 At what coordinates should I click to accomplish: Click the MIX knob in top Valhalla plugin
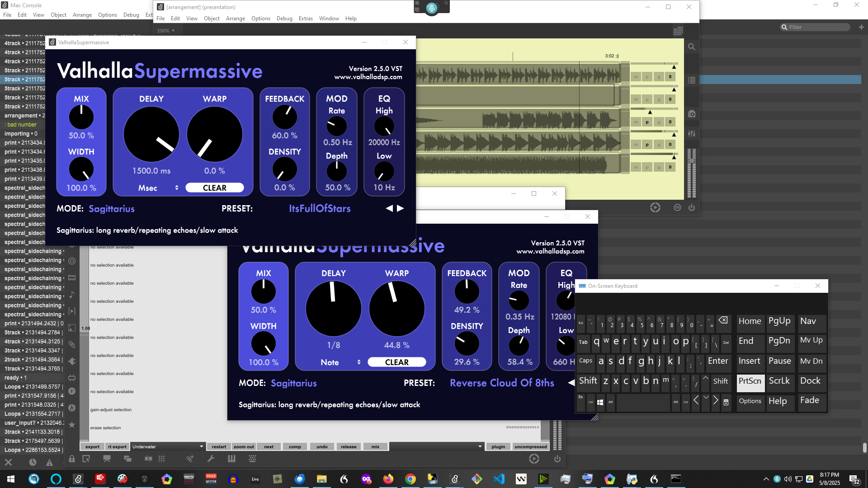[x=81, y=117]
